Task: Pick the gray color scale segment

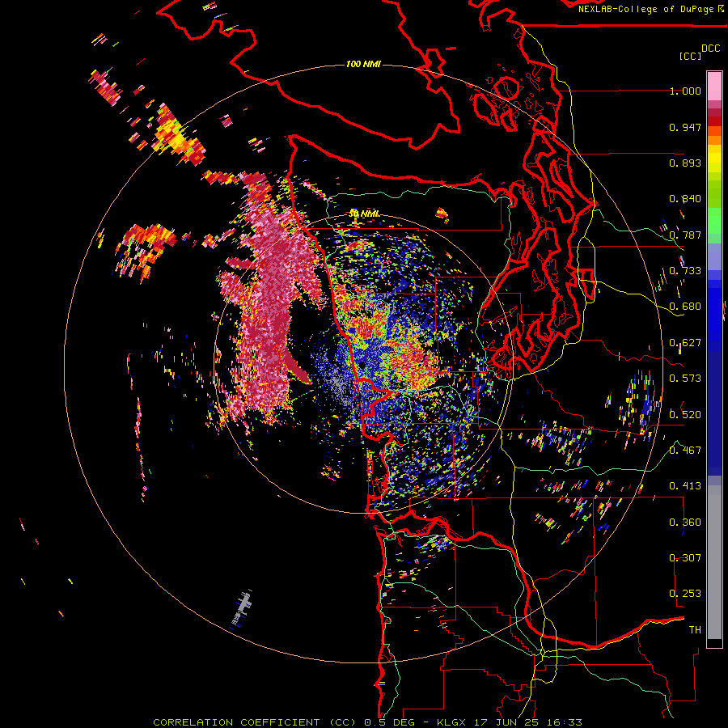Action: [x=714, y=562]
